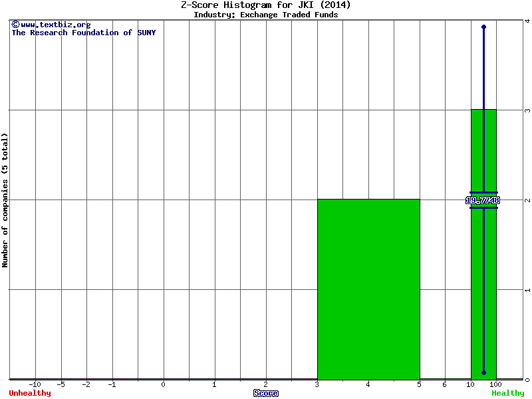Click the 4 label on the right y-axis
Screen dimensions: 532x399
(x=527, y=21)
